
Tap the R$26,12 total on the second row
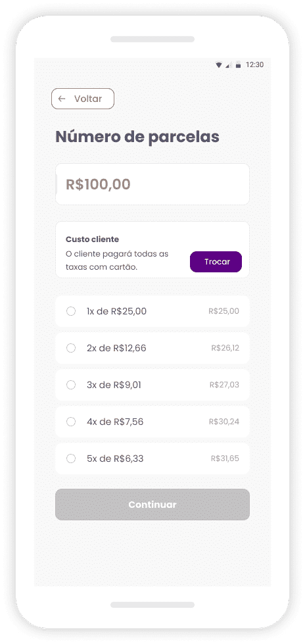[225, 348]
